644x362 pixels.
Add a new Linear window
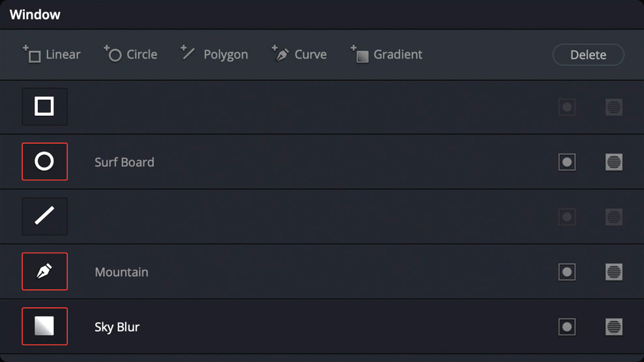click(x=52, y=55)
